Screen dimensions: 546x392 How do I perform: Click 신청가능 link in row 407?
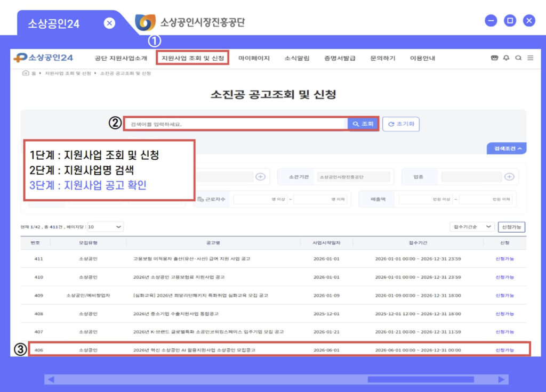tap(505, 332)
